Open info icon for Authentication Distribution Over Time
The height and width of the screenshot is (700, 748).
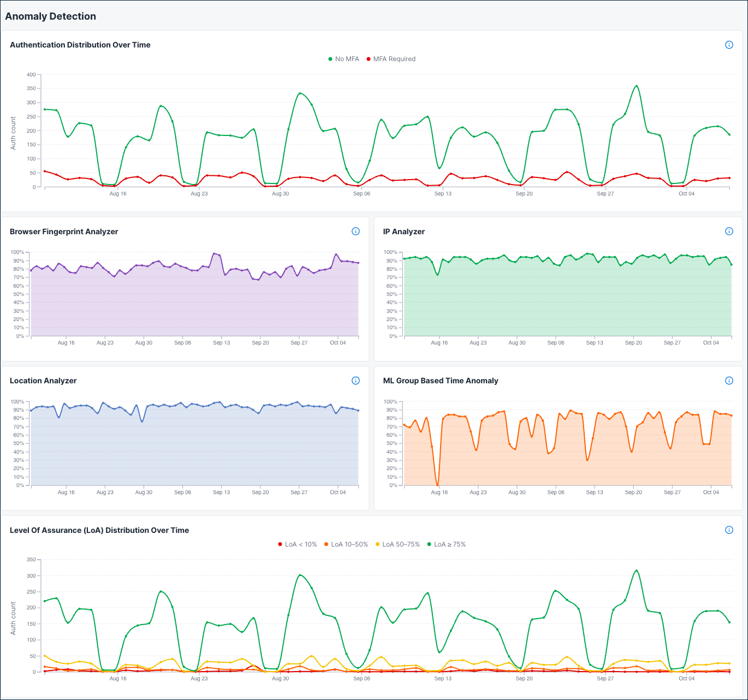tap(729, 45)
